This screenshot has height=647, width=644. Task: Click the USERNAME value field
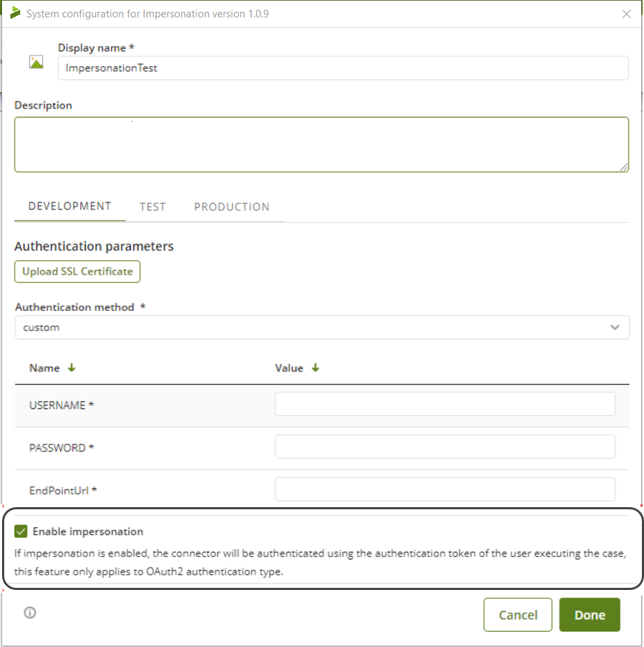pos(445,404)
